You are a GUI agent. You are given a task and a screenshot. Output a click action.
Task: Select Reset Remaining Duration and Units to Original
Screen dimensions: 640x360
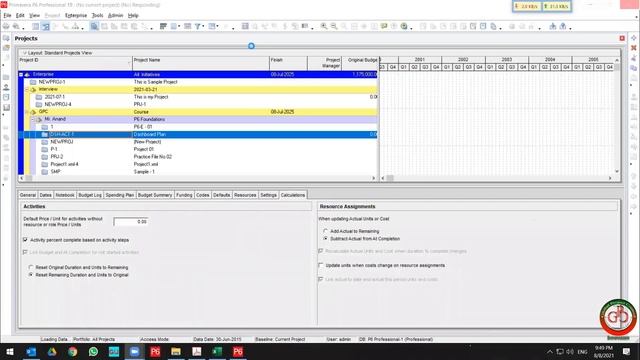pyautogui.click(x=31, y=275)
